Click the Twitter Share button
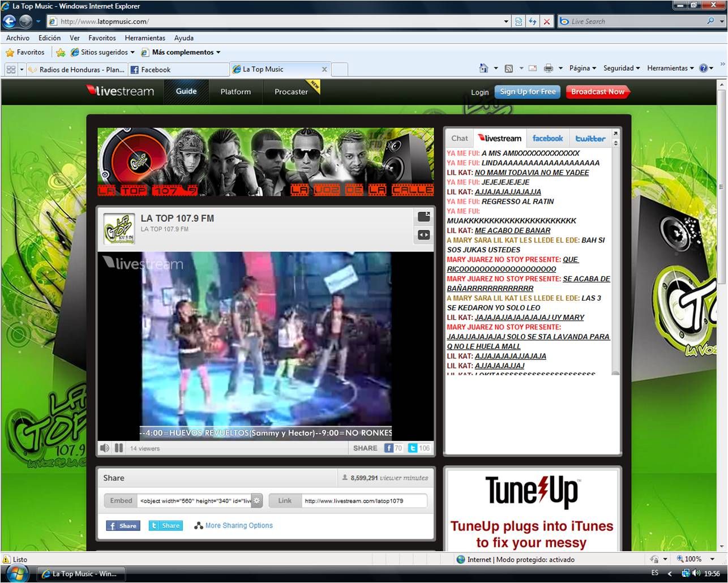This screenshot has width=728, height=583. tap(165, 525)
